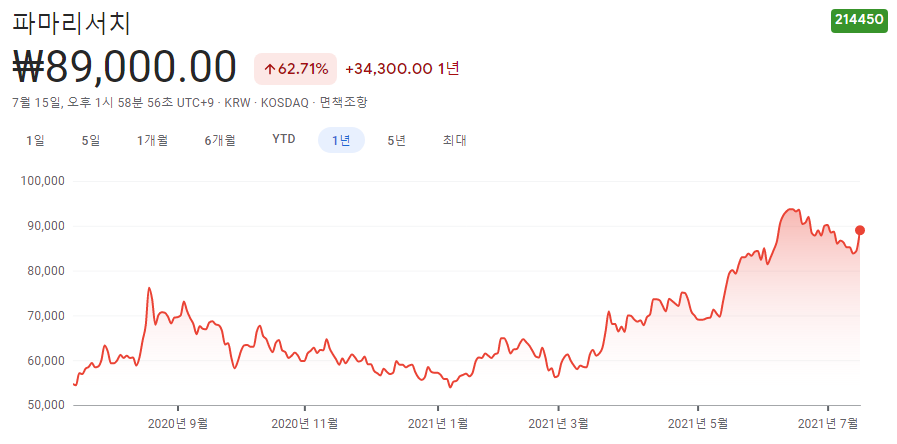Image resolution: width=897 pixels, height=444 pixels.
Task: Show the 최대 maximum range
Action: click(x=455, y=140)
